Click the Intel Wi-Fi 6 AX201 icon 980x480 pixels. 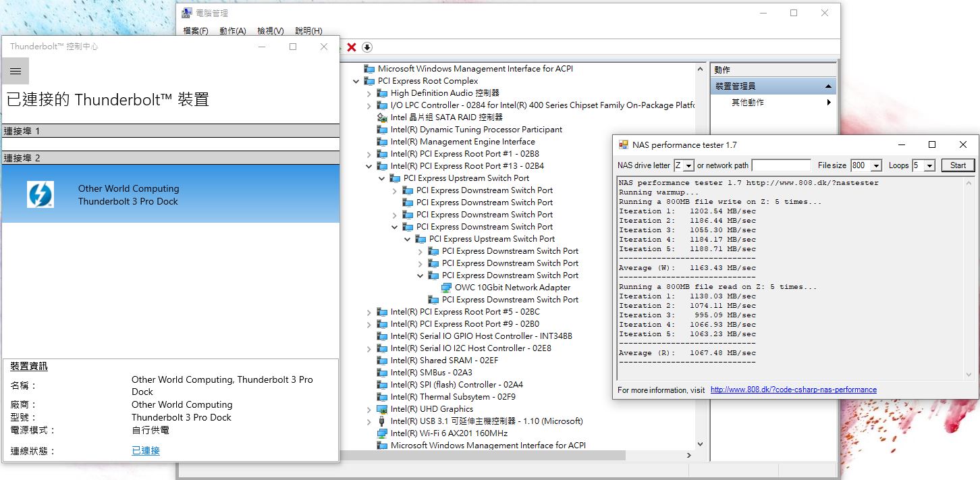(x=382, y=433)
